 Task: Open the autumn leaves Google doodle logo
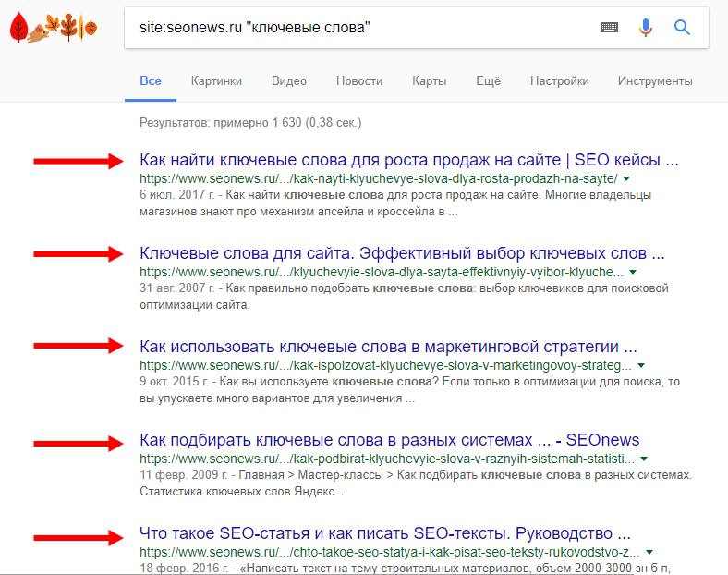coord(53,28)
